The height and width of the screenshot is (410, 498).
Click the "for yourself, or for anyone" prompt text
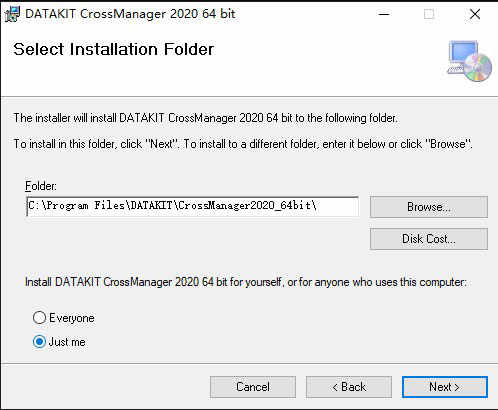[x=246, y=282]
